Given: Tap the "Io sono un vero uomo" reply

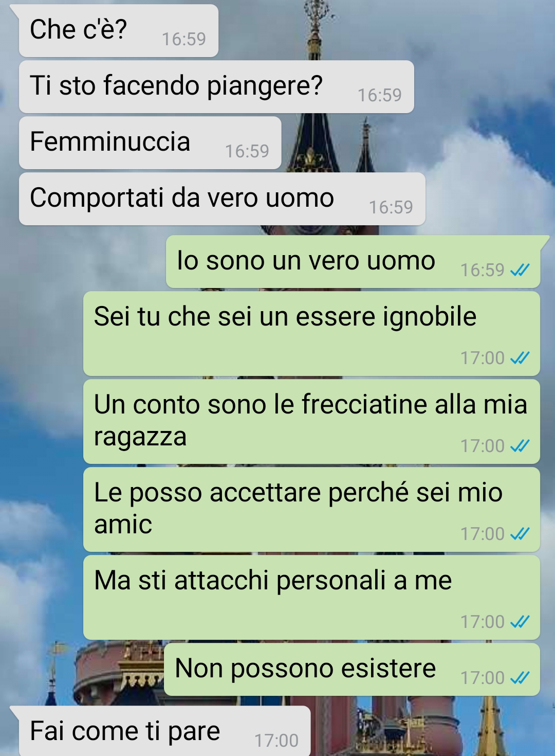Looking at the screenshot, I should point(353,261).
